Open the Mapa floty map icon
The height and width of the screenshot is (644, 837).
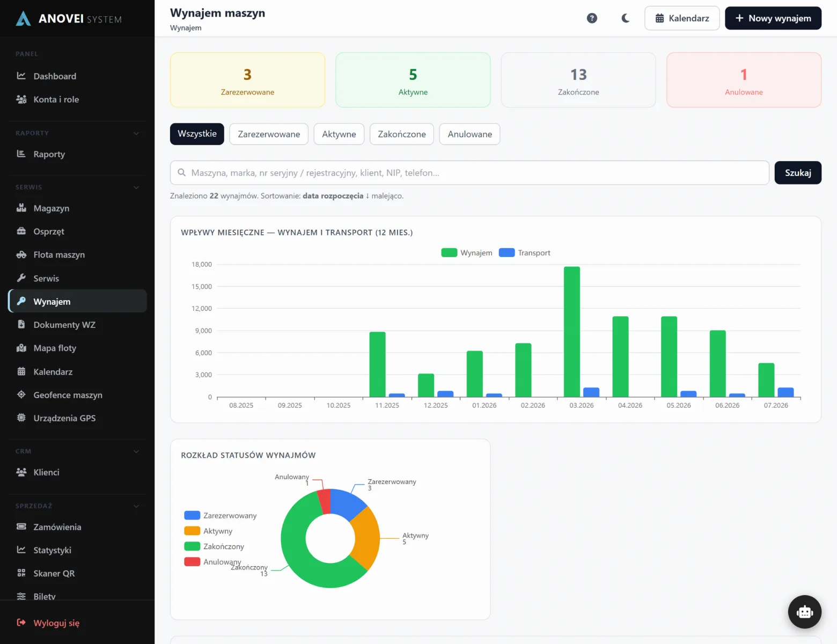[21, 348]
